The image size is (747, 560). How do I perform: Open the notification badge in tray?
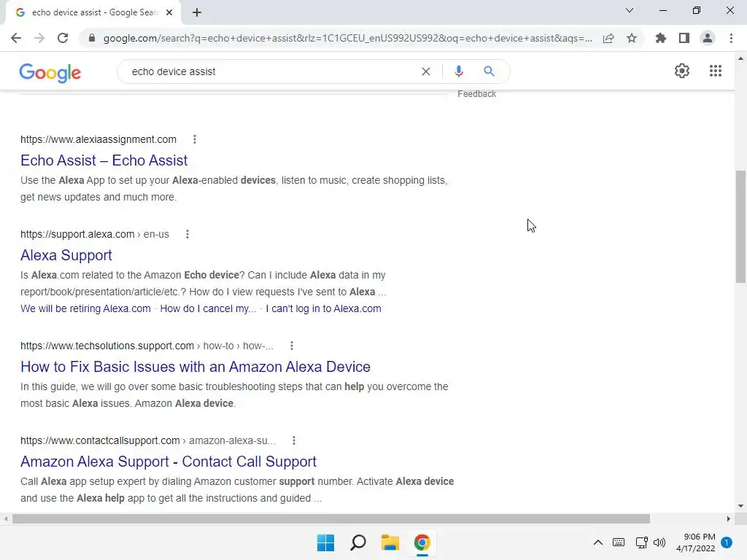727,542
